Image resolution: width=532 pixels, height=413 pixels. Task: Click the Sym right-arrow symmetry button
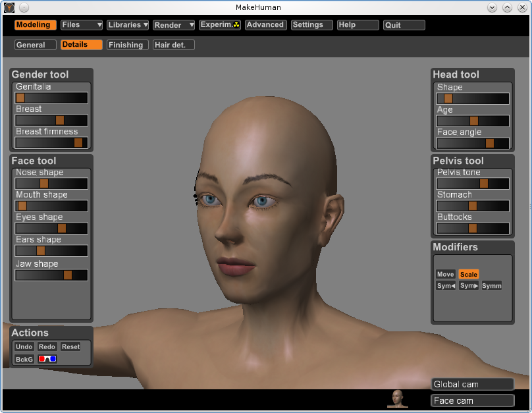469,286
